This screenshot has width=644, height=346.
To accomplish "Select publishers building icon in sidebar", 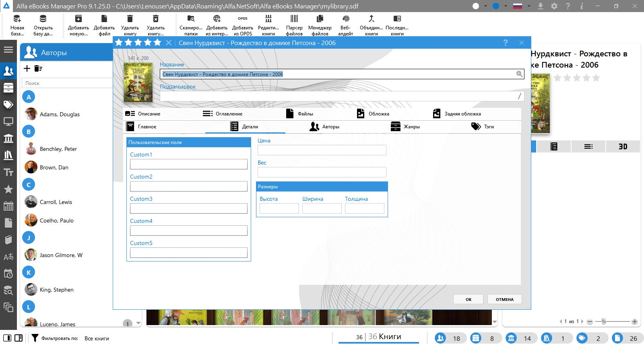I will pyautogui.click(x=8, y=138).
